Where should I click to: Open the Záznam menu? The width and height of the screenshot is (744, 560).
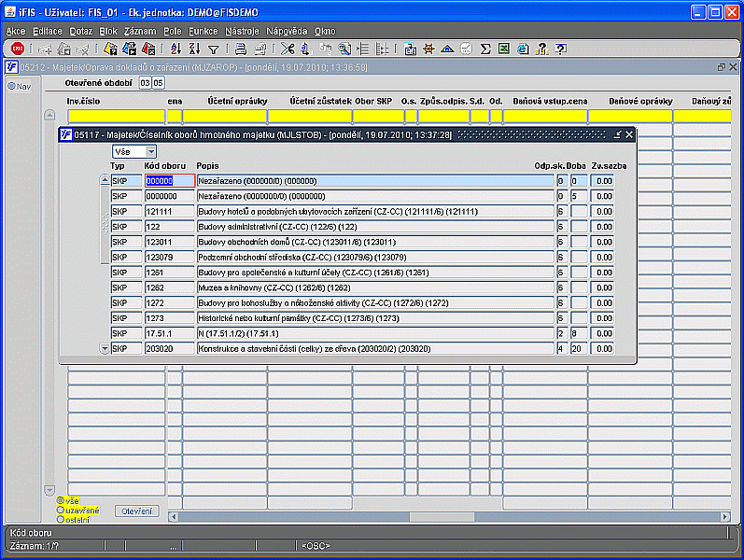click(139, 31)
